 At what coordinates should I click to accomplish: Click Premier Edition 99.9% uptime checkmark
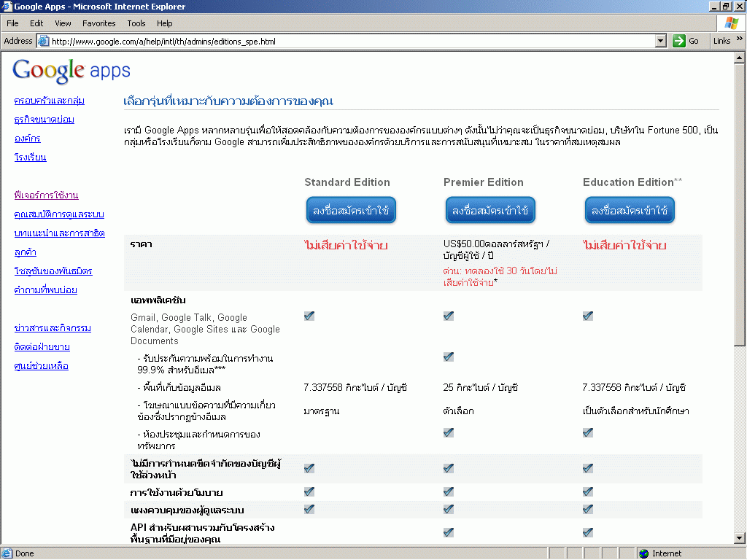[x=448, y=357]
